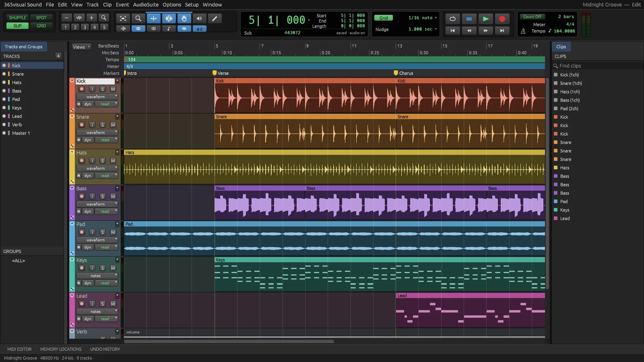644x362 pixels.
Task: Select the Grabber hand tool
Action: pyautogui.click(x=184, y=19)
